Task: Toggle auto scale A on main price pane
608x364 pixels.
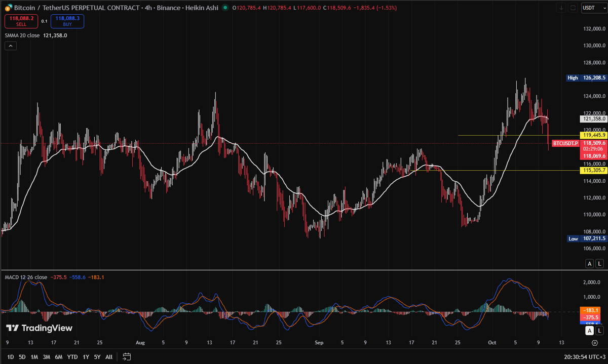Action: click(x=589, y=263)
